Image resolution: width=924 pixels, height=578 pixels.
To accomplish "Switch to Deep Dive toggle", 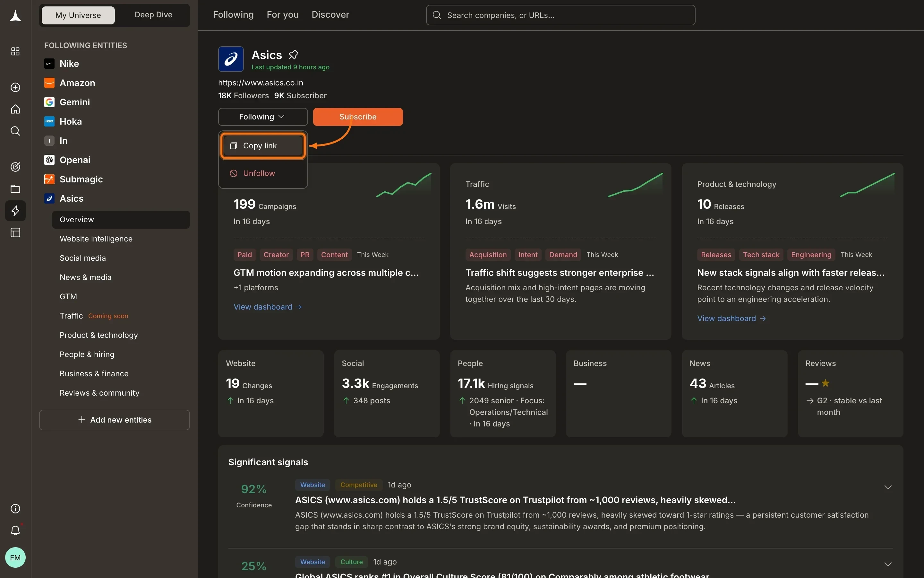I will [x=153, y=15].
